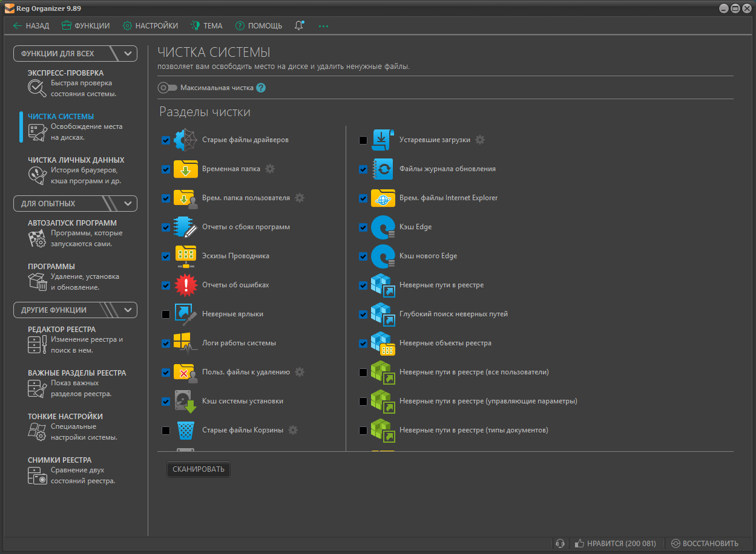Check the Неверные ярлыки checkbox
This screenshot has width=756, height=554.
[166, 314]
